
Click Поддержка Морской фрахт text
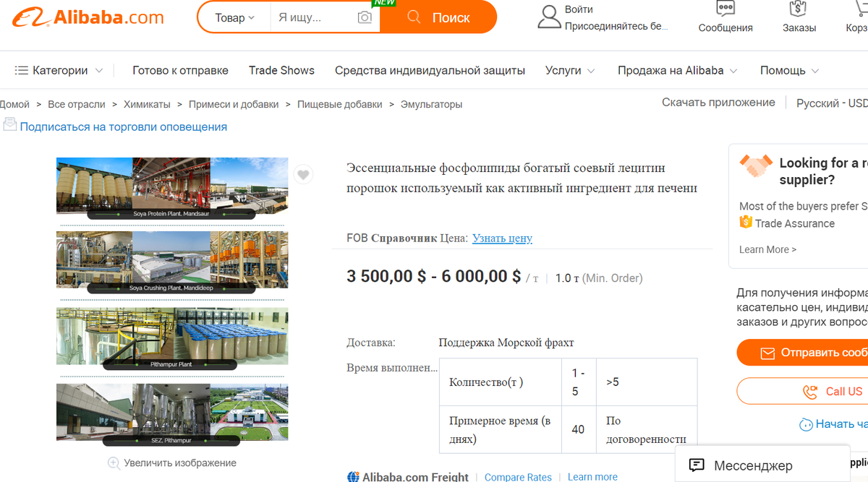click(506, 343)
